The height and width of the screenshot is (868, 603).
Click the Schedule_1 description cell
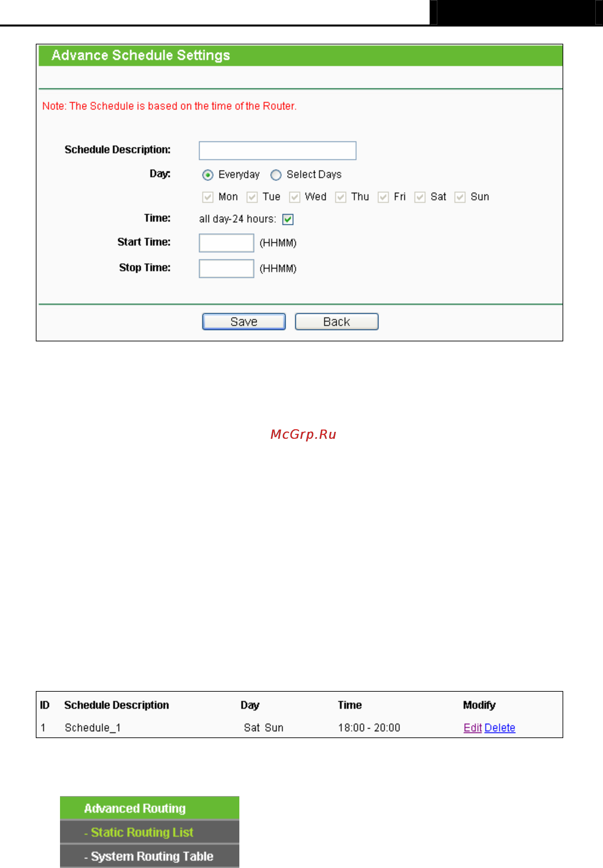point(93,728)
